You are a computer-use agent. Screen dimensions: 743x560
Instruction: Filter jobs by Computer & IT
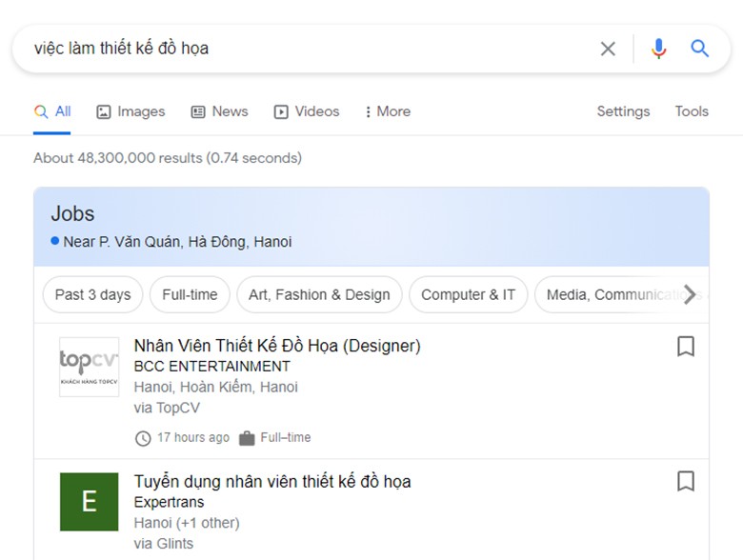[x=468, y=294]
